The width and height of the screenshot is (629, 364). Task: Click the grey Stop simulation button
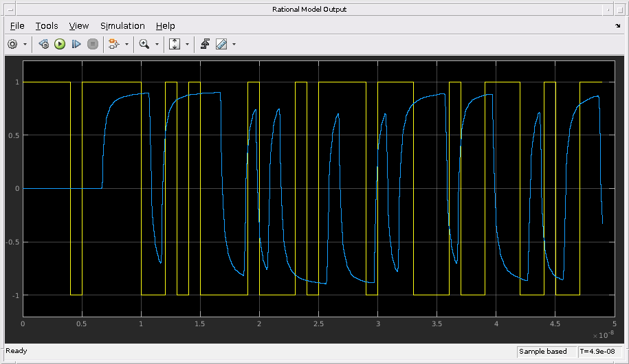tap(93, 44)
